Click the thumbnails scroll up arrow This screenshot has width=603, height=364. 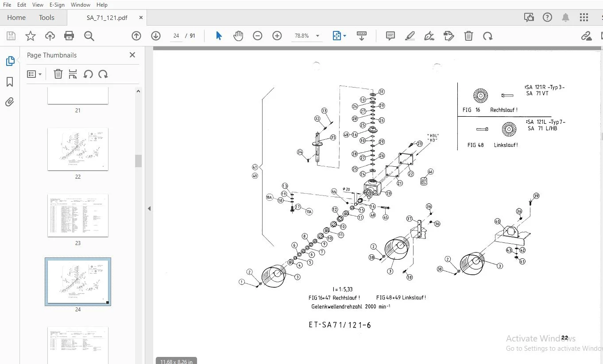click(x=139, y=91)
